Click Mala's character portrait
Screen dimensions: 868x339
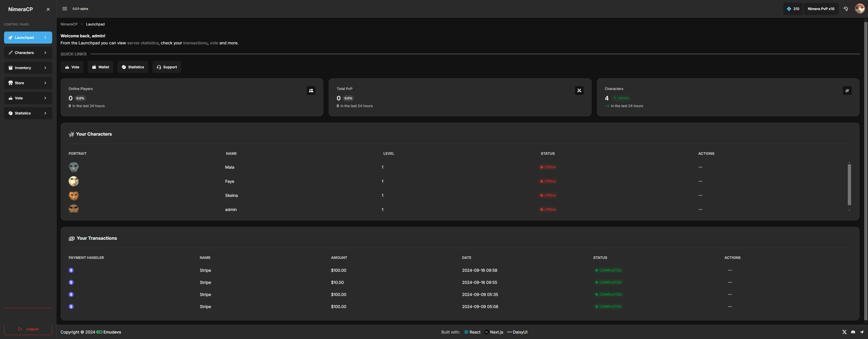[74, 167]
